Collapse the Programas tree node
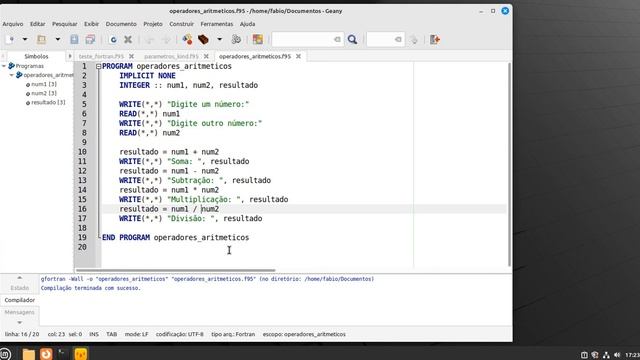 pyautogui.click(x=4, y=66)
